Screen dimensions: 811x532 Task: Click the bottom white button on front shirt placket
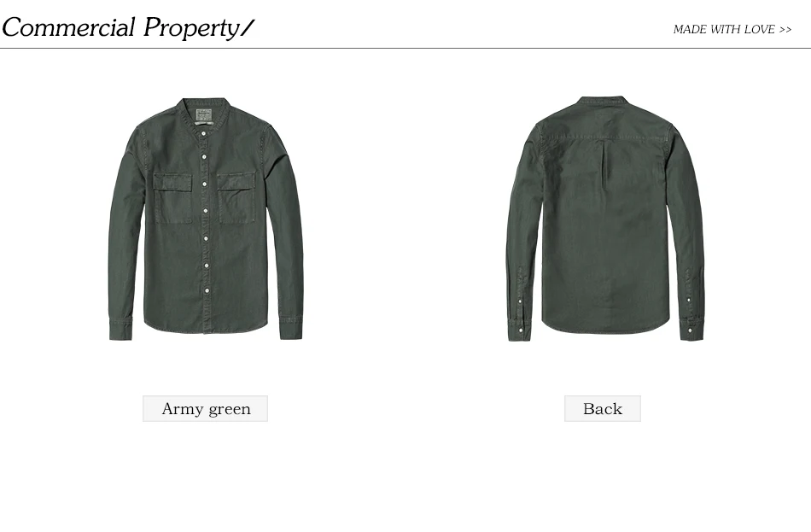click(x=207, y=291)
